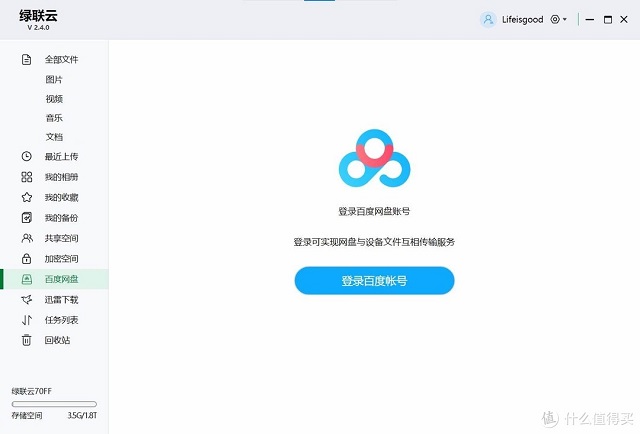Click the storage space usage bar
Viewport: 640px width, 434px height.
[x=54, y=404]
